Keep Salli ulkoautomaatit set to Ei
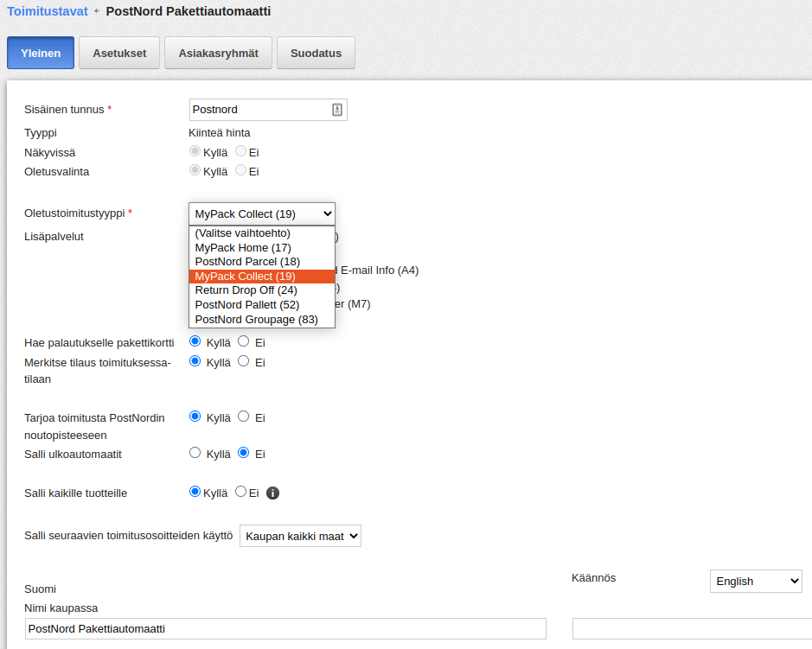The width and height of the screenshot is (812, 649). coord(243,453)
